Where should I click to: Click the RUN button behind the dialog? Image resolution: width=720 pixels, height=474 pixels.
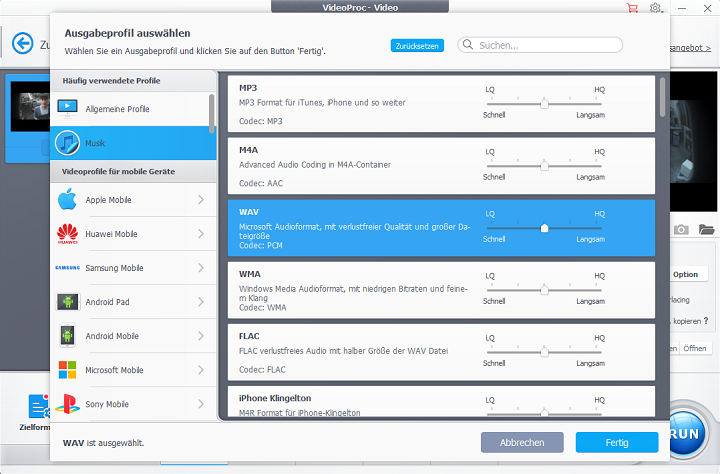coord(688,432)
